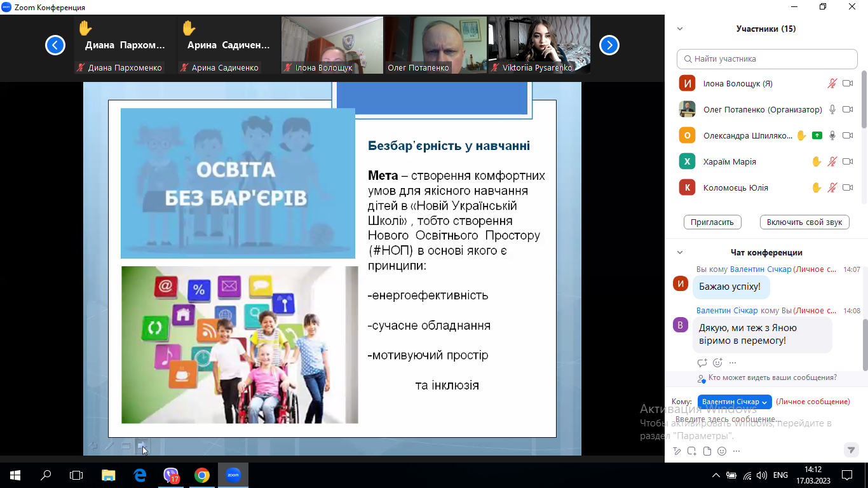This screenshot has height=488, width=868.
Task: Collapse the Чат конференции panel chevron
Action: (x=680, y=252)
